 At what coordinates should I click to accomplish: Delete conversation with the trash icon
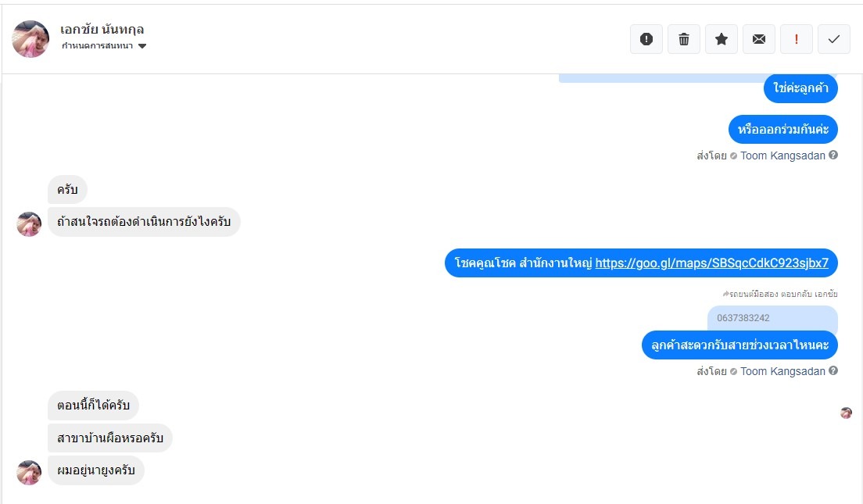(x=684, y=39)
